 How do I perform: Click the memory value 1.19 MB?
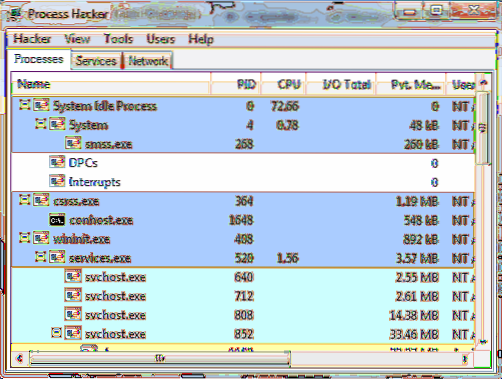pyautogui.click(x=417, y=201)
